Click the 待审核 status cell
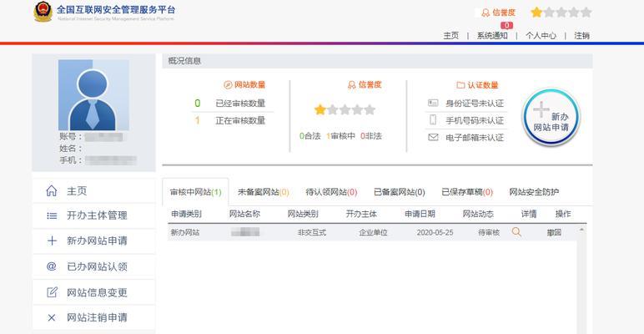 [x=489, y=232]
